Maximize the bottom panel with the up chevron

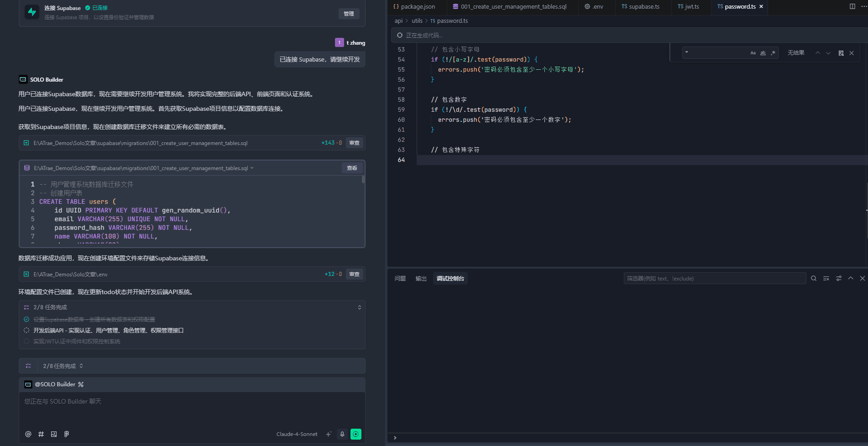point(851,278)
